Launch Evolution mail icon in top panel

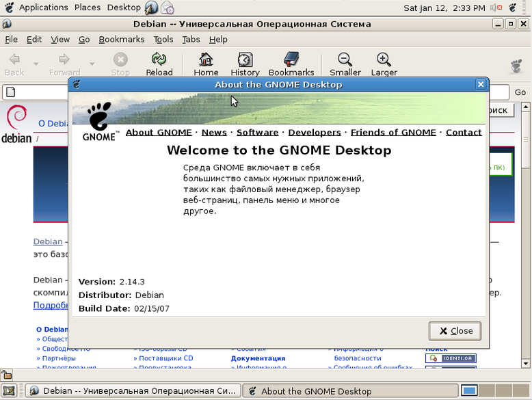[168, 8]
